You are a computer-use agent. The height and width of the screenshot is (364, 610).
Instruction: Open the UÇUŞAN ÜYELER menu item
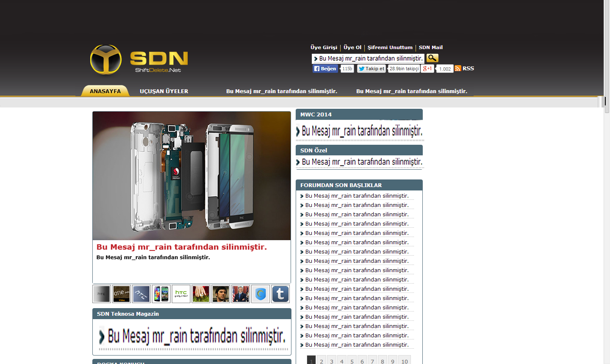[x=164, y=91]
